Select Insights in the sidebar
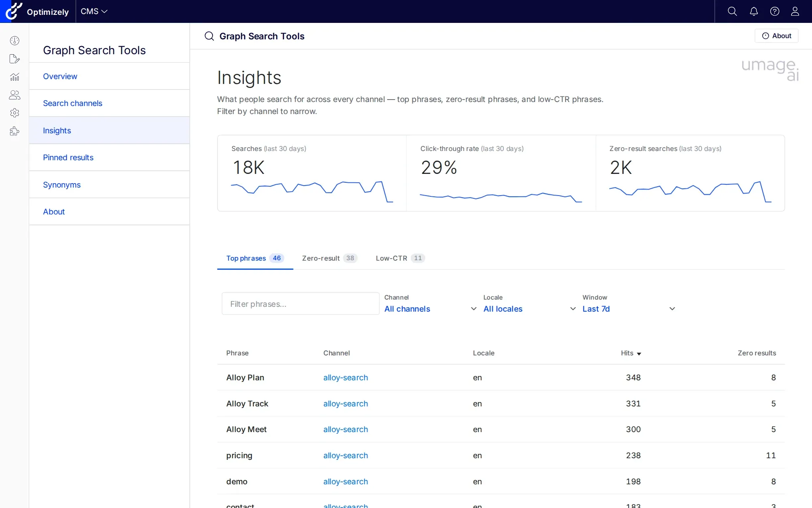Screen dimensions: 812x508 (109, 131)
